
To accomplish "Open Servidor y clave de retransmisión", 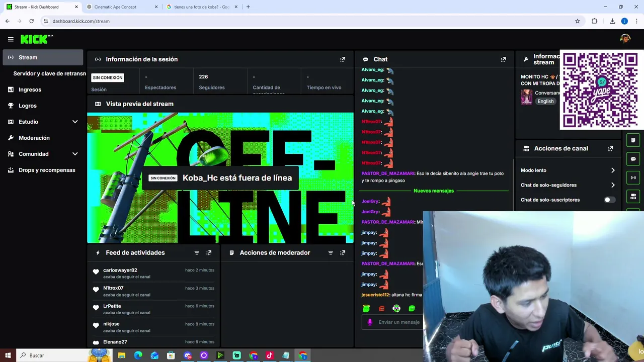I will coord(49,73).
